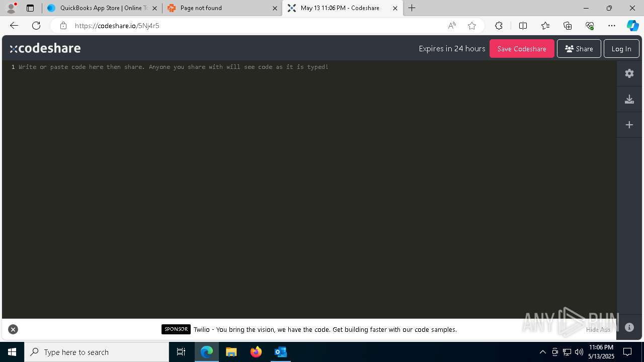The height and width of the screenshot is (362, 644).
Task: Activate Read aloud icon
Action: click(452, 26)
